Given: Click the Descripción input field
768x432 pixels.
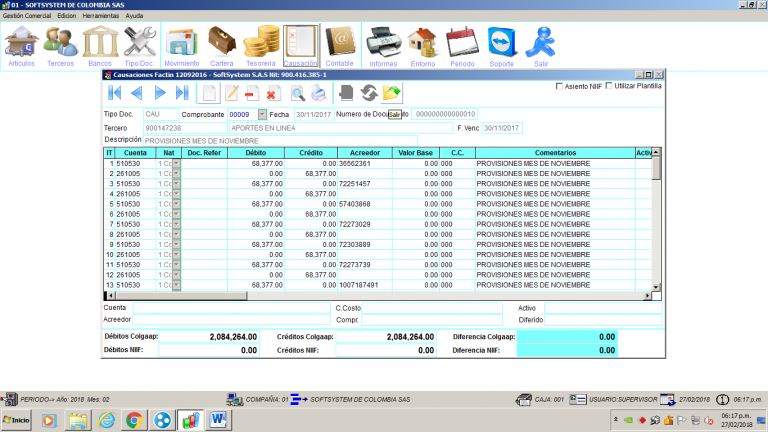Looking at the screenshot, I should coord(280,141).
